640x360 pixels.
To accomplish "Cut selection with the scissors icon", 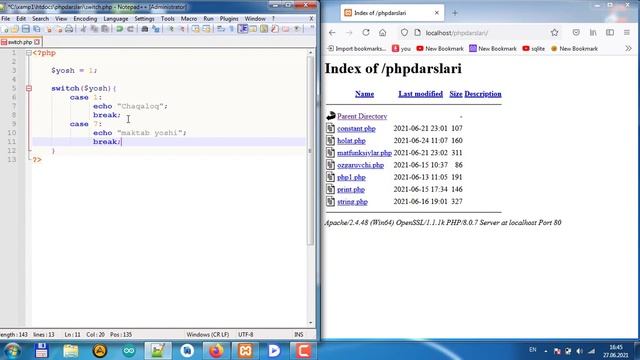I will (83, 29).
